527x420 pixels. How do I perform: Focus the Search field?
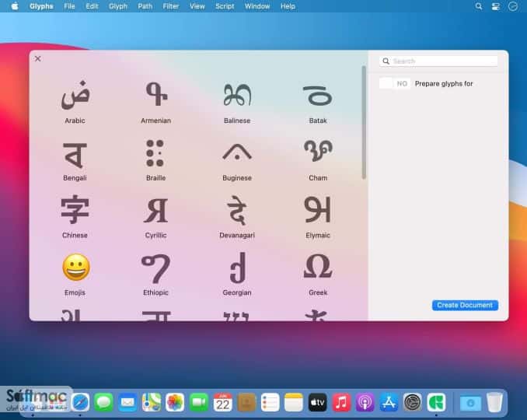[438, 61]
